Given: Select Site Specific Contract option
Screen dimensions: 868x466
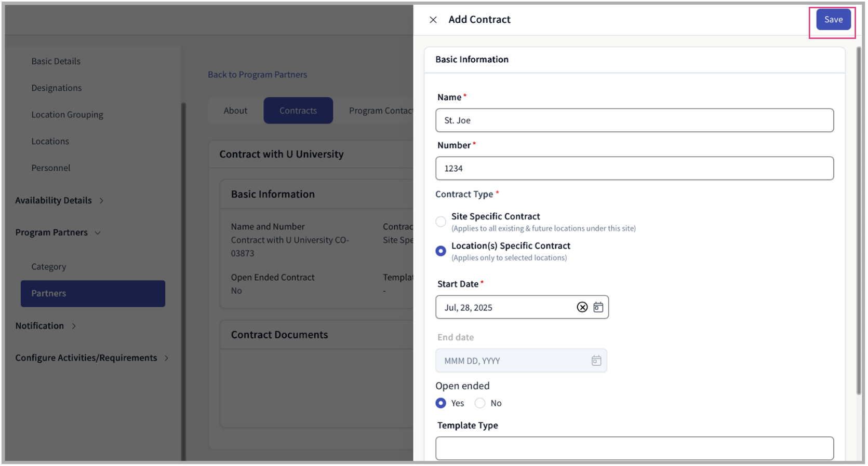Looking at the screenshot, I should coord(441,222).
